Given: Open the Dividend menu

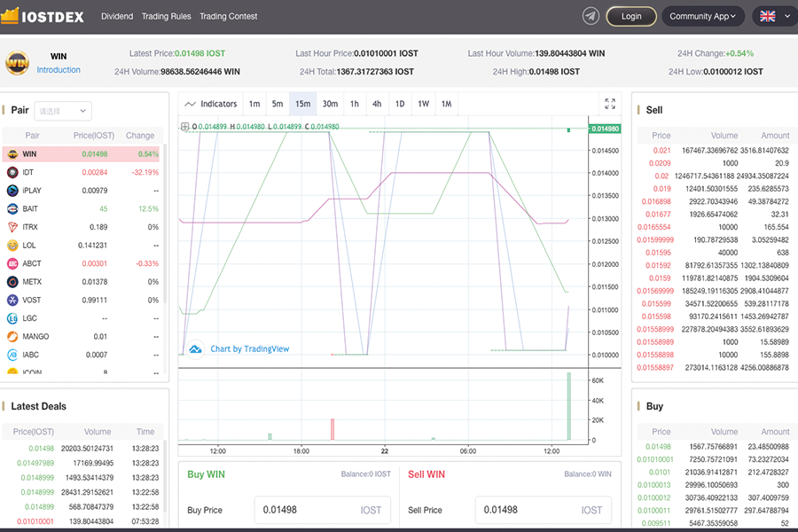Looking at the screenshot, I should tap(117, 16).
